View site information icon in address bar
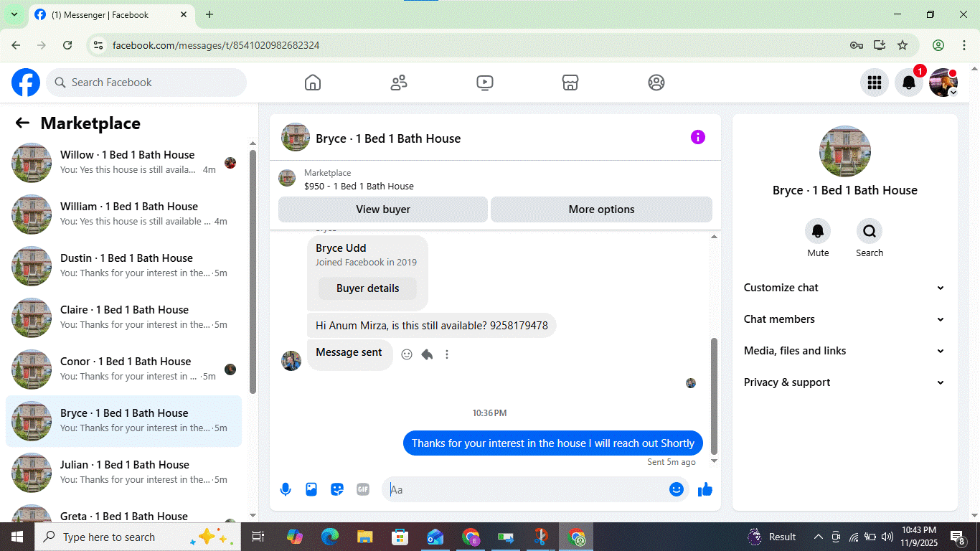This screenshot has width=980, height=551. point(99,45)
